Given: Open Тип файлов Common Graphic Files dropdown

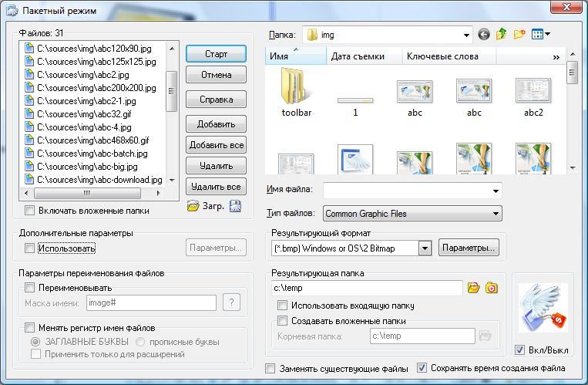Looking at the screenshot, I should pos(496,214).
